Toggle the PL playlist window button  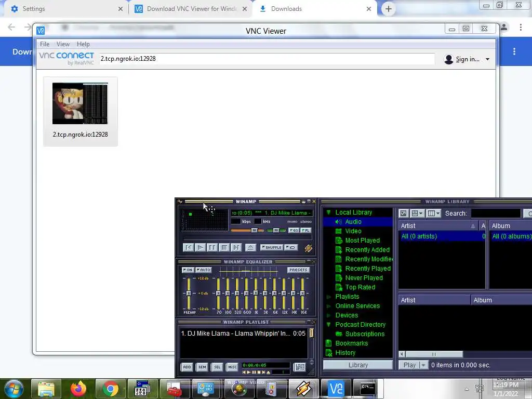pyautogui.click(x=305, y=230)
